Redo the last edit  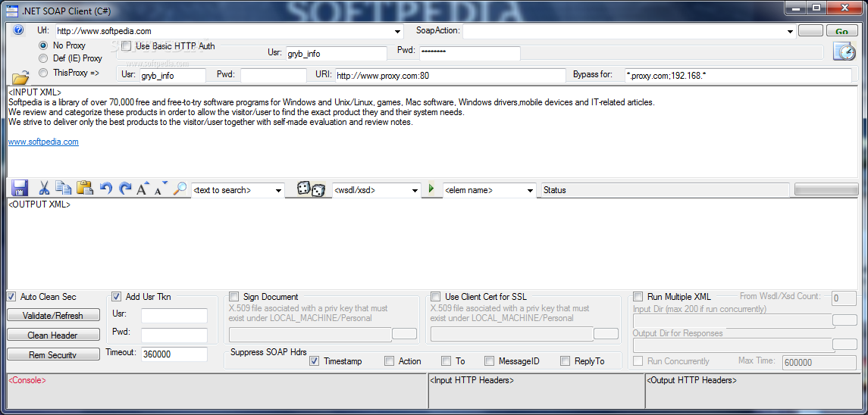click(x=125, y=189)
